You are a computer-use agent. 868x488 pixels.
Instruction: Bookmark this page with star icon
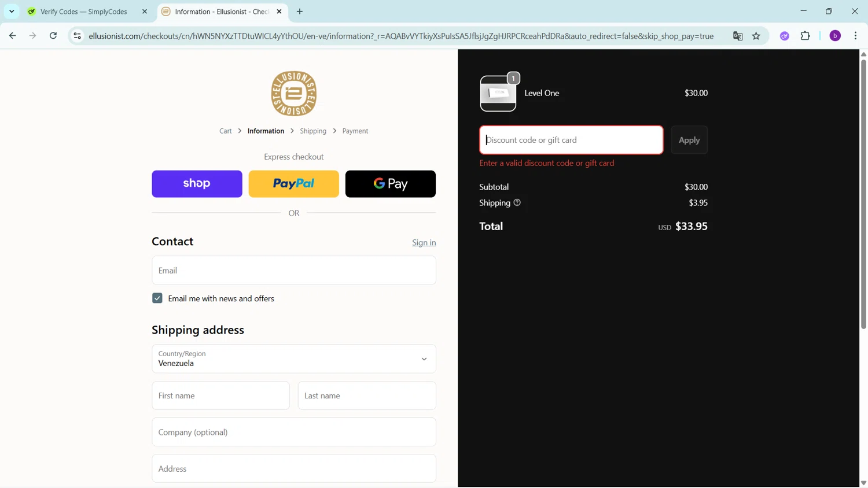[756, 36]
